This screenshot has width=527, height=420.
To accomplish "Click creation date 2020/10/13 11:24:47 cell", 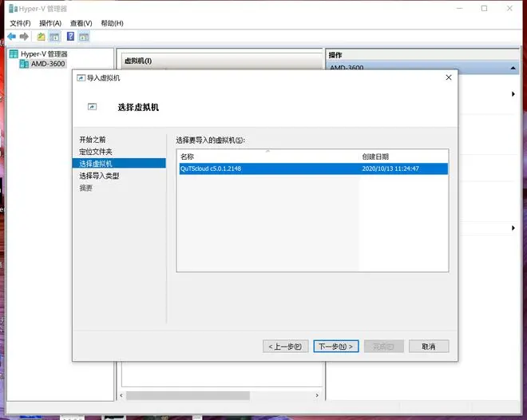I will tap(390, 168).
